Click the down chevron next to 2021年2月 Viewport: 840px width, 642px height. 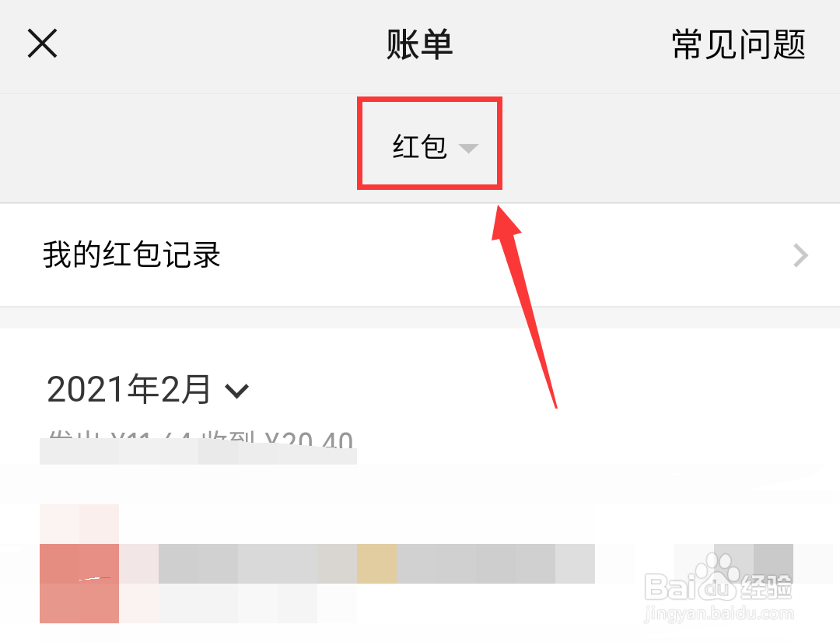[x=236, y=391]
